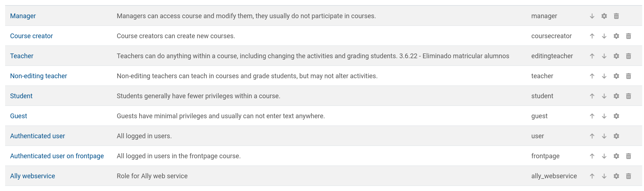Screen dimensions: 644x191
Task: Delete Authenticated user on frontpage role
Action: (x=628, y=156)
